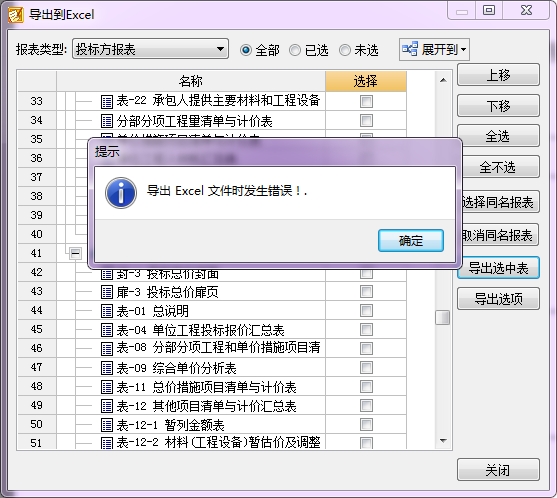Screen dimensions: 557x498
Task: Collapse the tree node in row 41
Action: (x=75, y=253)
